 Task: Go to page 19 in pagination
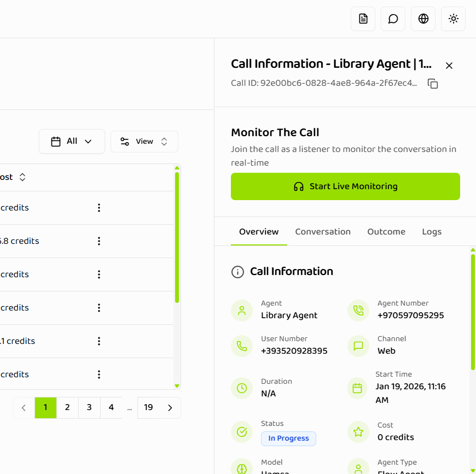pyautogui.click(x=148, y=407)
